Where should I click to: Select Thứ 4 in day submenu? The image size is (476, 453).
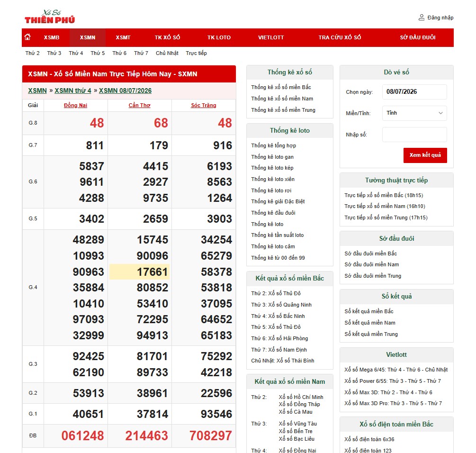76,53
